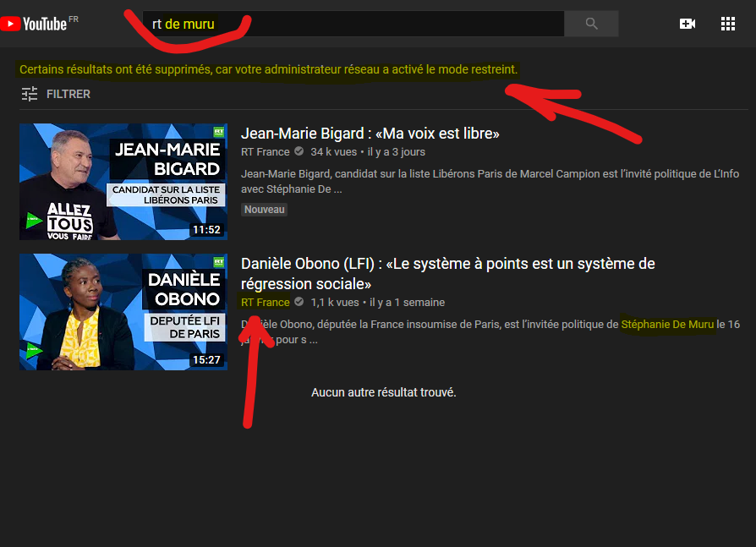
Task: Click 'il y a 1 semaine' text
Action: coord(407,302)
